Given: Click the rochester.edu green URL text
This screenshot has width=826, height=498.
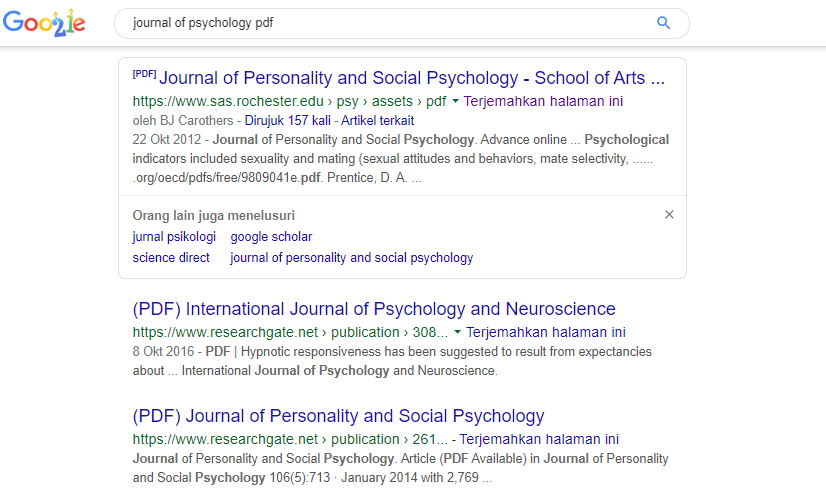Looking at the screenshot, I should (x=289, y=101).
